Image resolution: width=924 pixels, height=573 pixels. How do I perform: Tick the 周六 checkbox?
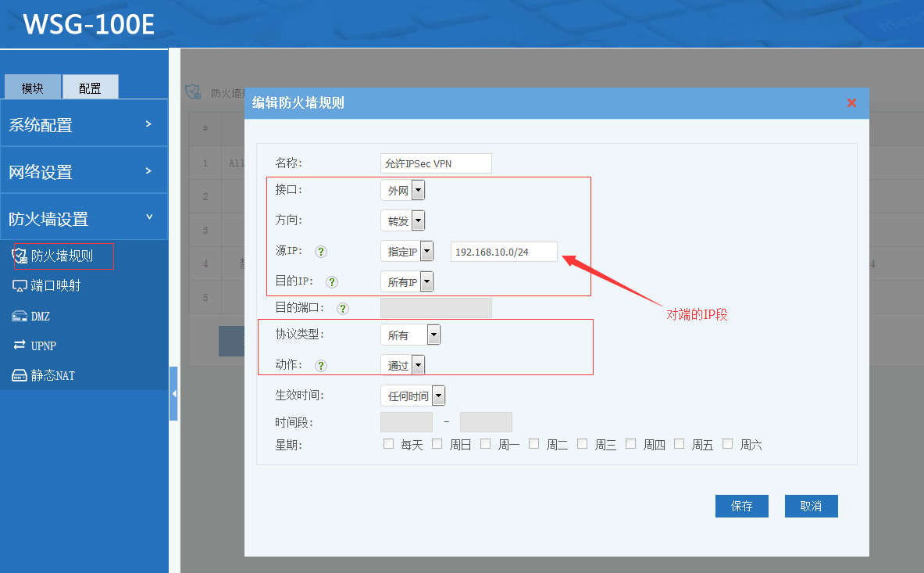(x=728, y=444)
